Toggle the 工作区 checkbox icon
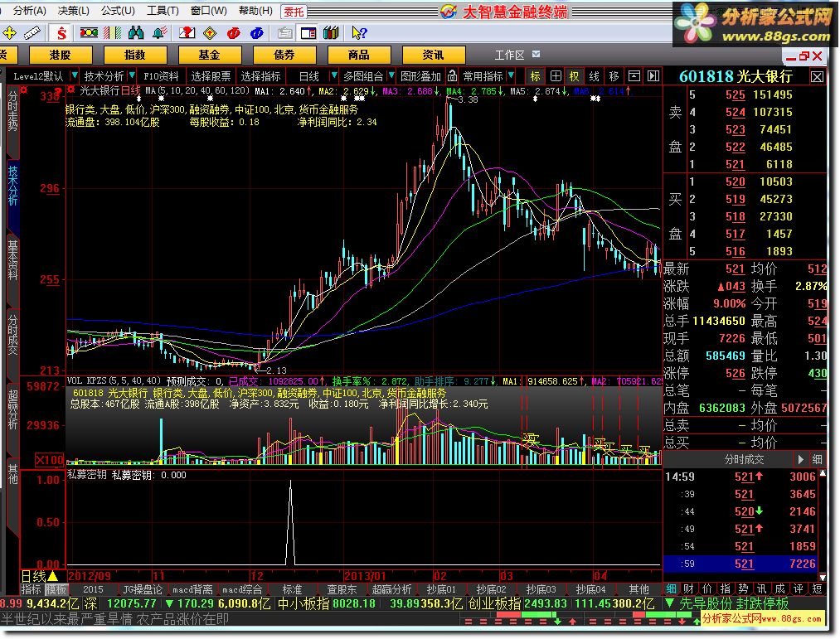The width and height of the screenshot is (840, 639). click(x=537, y=54)
